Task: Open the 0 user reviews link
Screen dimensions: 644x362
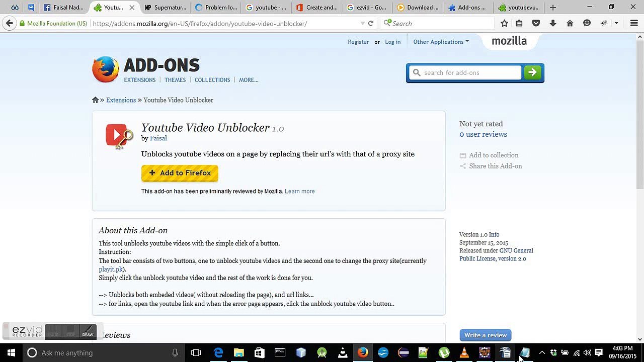Action: 483,134
